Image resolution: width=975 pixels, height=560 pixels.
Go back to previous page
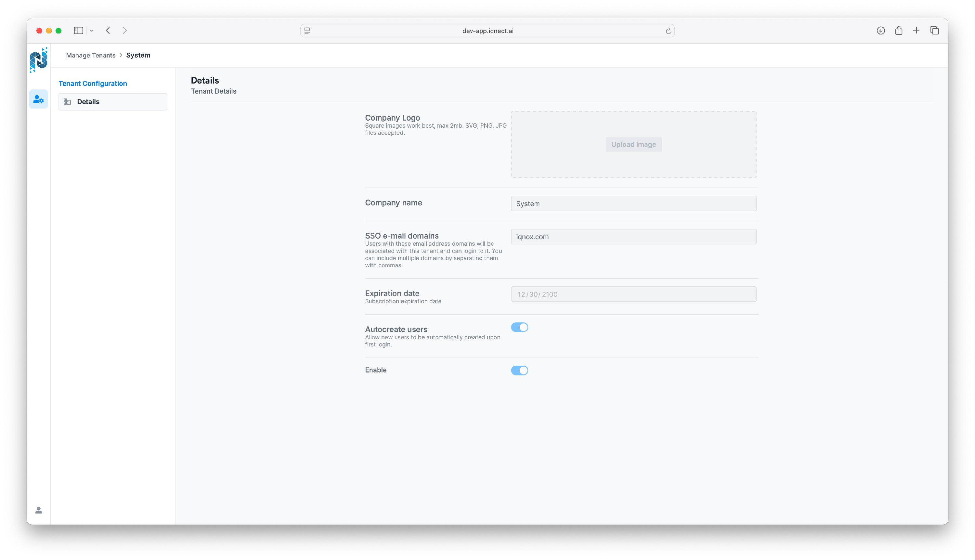pyautogui.click(x=108, y=30)
